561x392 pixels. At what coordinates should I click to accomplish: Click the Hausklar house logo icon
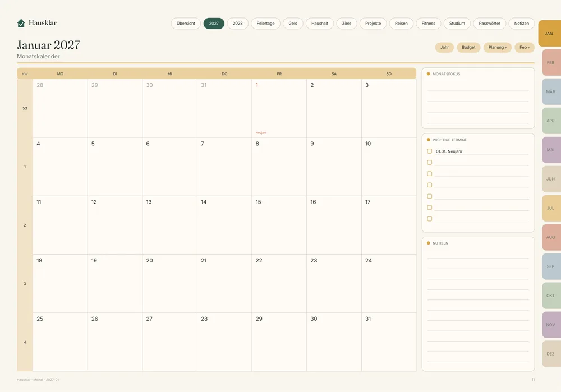pyautogui.click(x=21, y=23)
